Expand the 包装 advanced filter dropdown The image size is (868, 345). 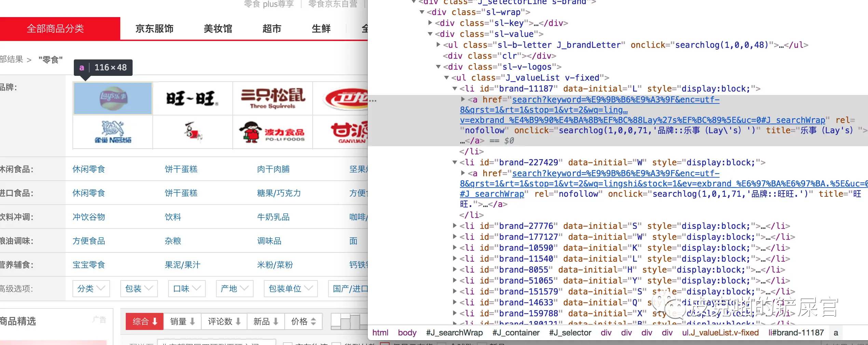pos(139,289)
